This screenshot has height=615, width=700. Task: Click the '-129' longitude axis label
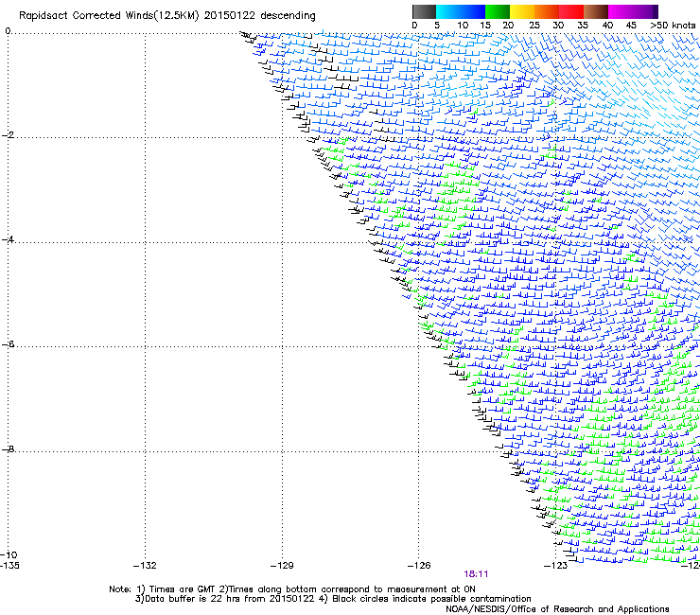[x=282, y=566]
